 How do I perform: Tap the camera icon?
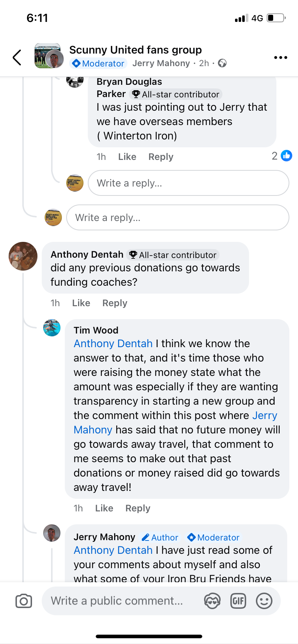click(24, 601)
